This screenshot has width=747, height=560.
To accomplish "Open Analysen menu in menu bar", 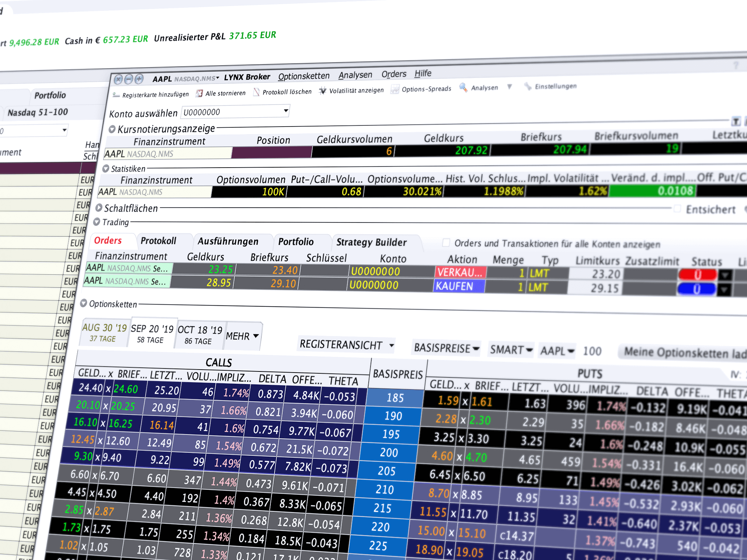I will [x=355, y=75].
